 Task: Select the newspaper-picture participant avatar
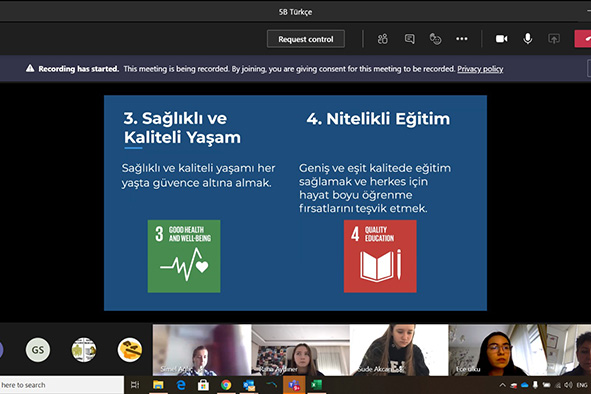[x=84, y=350]
